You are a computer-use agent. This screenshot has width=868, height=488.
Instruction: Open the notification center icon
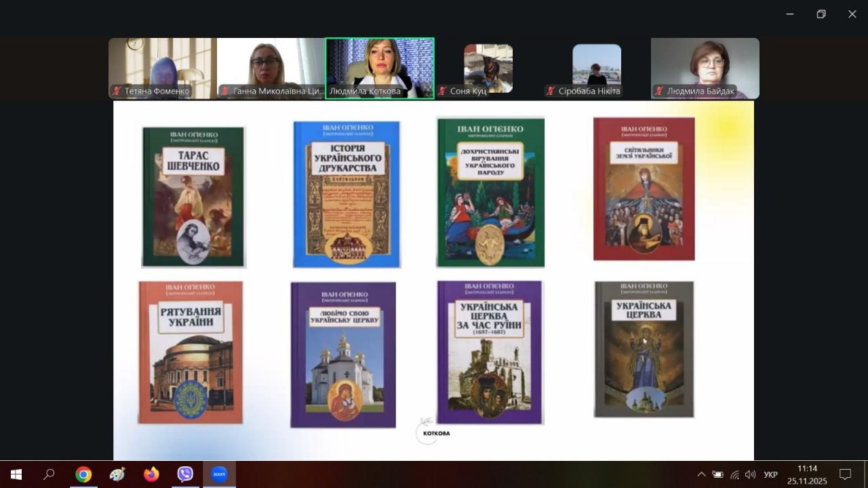[x=845, y=474]
